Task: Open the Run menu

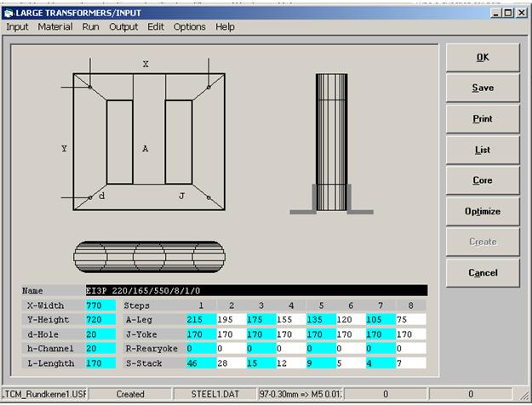Action: click(90, 26)
